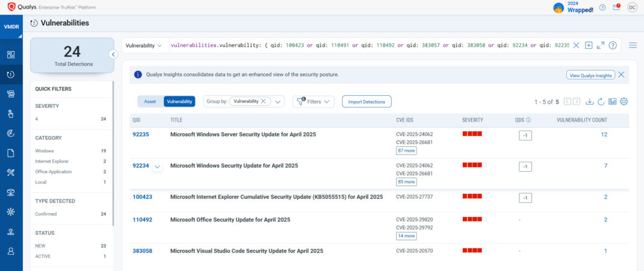Open help icon in top header
The height and width of the screenshot is (271, 644).
[x=602, y=7]
